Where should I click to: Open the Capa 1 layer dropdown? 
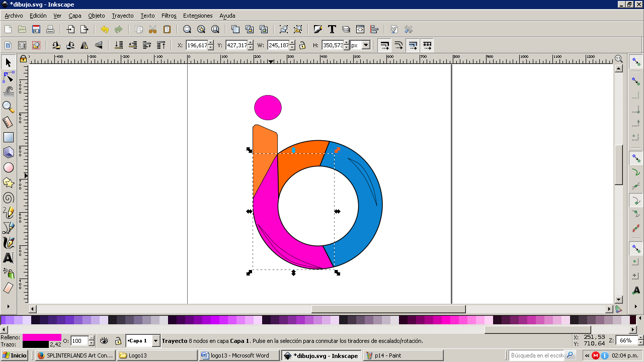155,341
